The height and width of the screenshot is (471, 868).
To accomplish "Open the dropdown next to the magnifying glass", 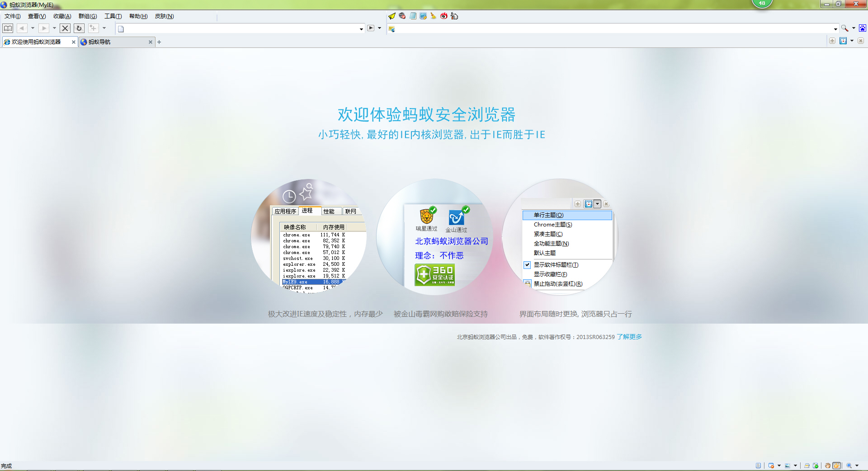I will click(x=854, y=28).
